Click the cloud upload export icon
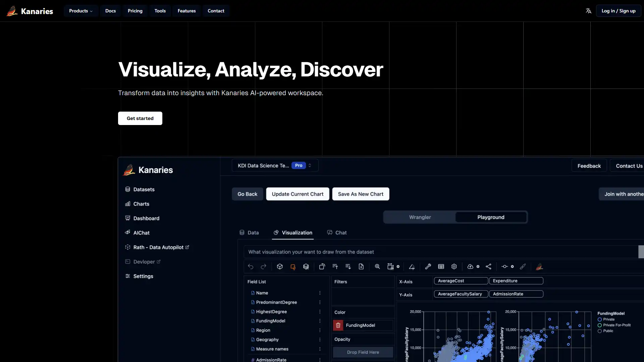The image size is (644, 362). pyautogui.click(x=470, y=266)
